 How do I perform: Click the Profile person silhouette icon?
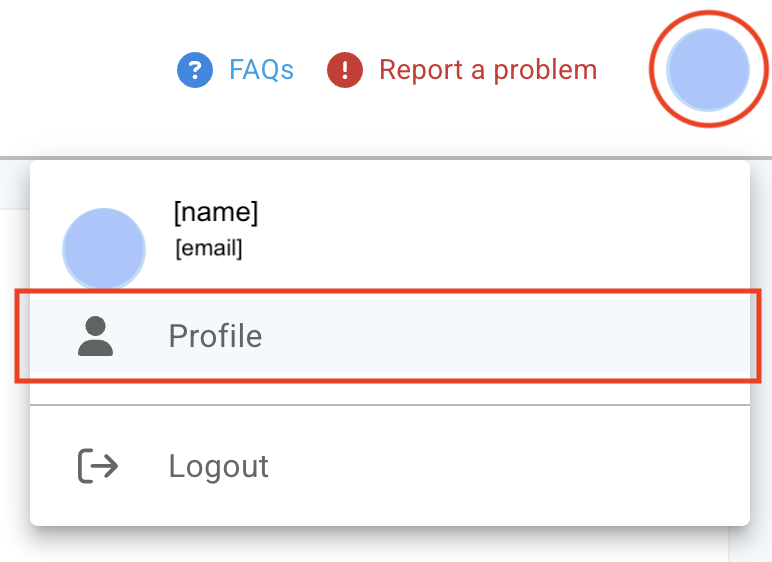[96, 337]
